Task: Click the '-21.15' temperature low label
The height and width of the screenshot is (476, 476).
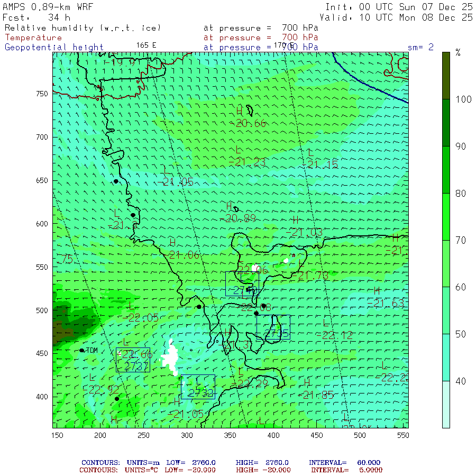Action: (320, 164)
